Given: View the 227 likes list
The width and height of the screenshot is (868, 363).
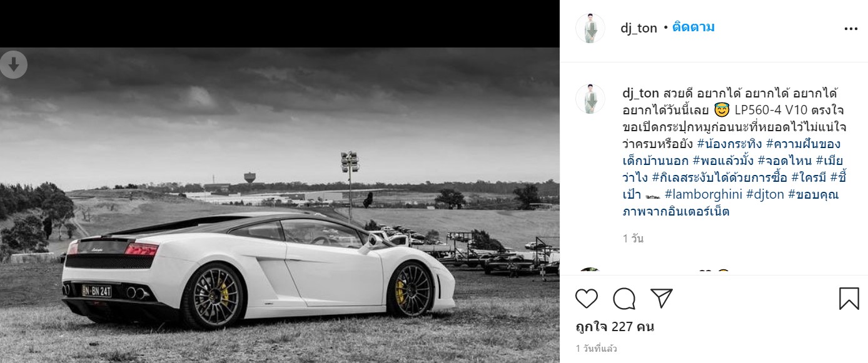Looking at the screenshot, I should (x=615, y=327).
